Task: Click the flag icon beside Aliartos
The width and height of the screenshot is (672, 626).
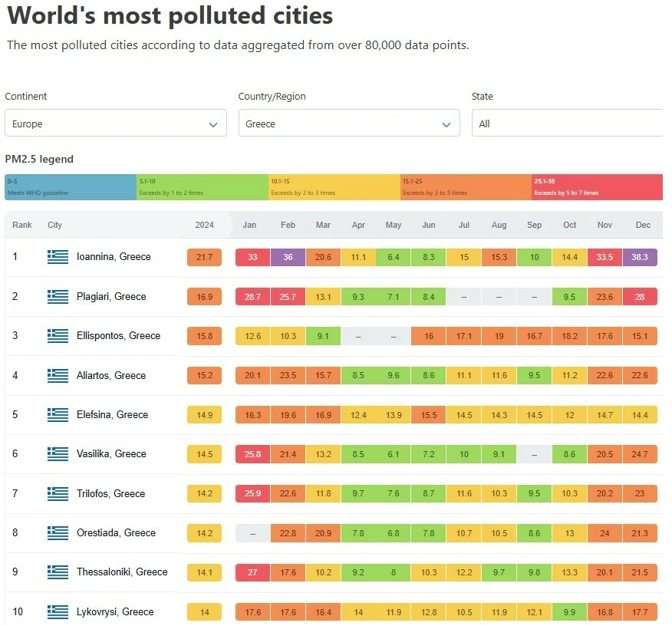Action: (x=58, y=375)
